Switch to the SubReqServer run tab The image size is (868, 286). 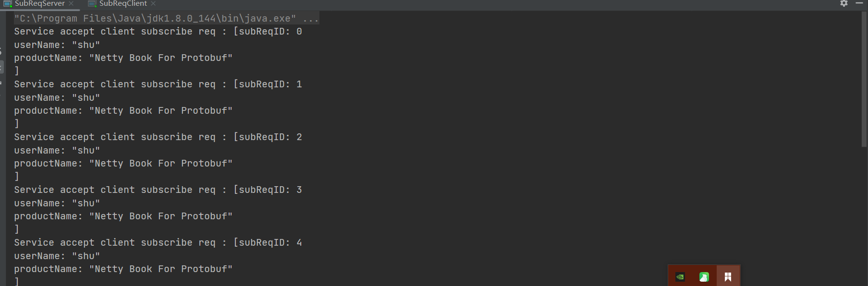(39, 3)
